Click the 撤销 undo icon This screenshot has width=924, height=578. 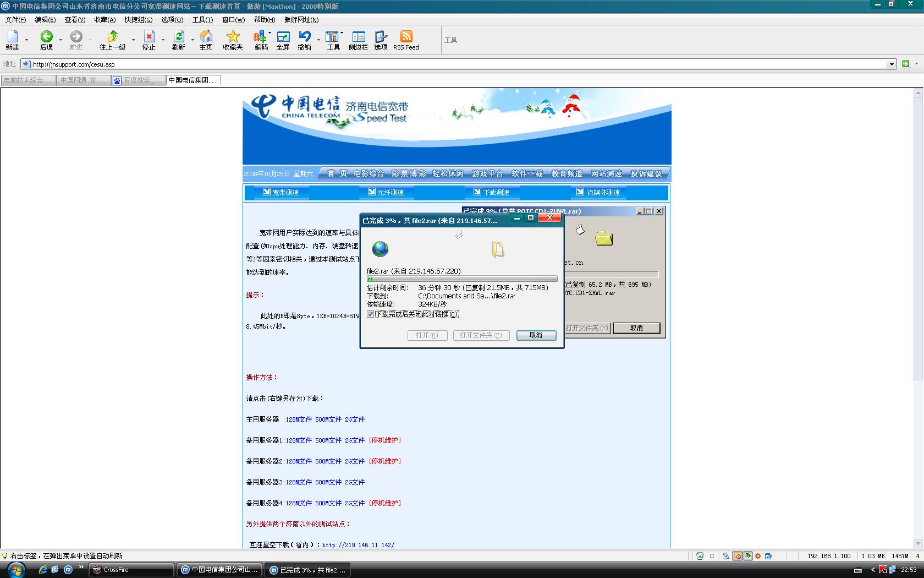(x=304, y=40)
